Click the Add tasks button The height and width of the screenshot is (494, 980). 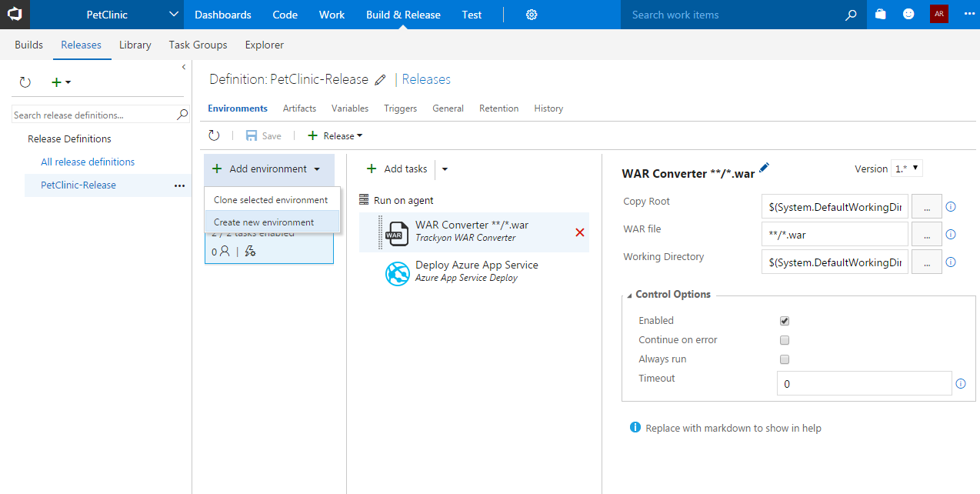(x=397, y=169)
